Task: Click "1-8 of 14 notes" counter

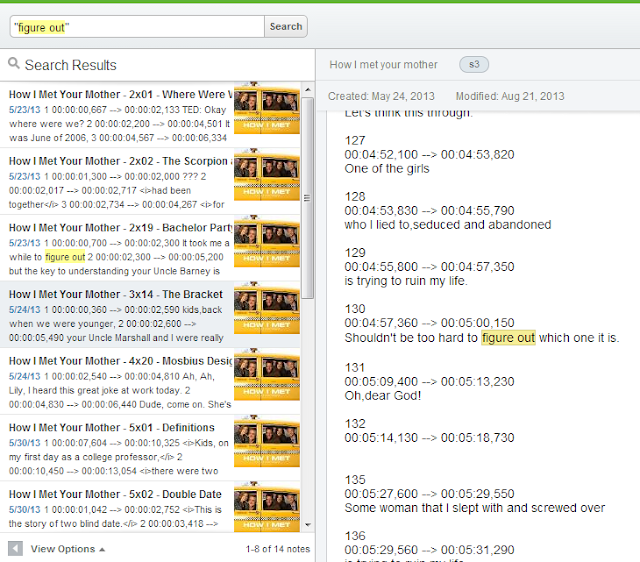Action: pos(278,549)
